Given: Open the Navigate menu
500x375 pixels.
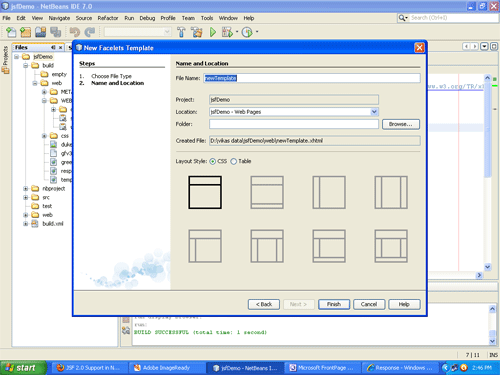Looking at the screenshot, I should pyautogui.click(x=59, y=18).
